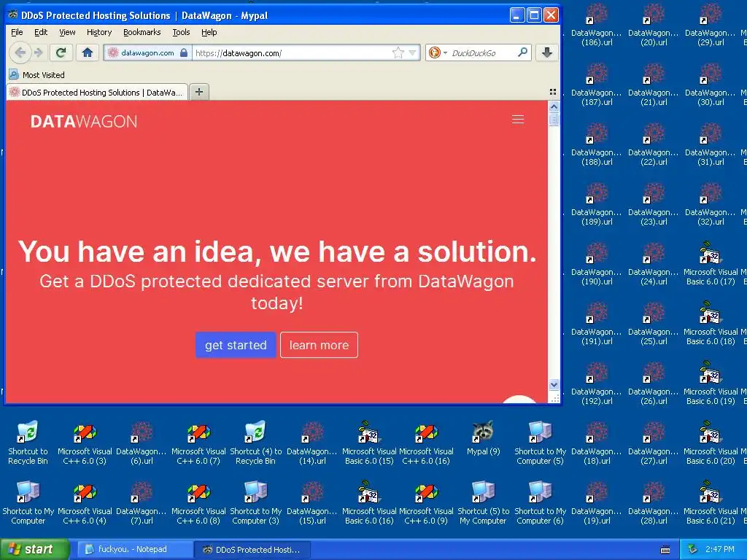
Task: Click the DDoS Protected Hosti... taskbar button
Action: (252, 550)
